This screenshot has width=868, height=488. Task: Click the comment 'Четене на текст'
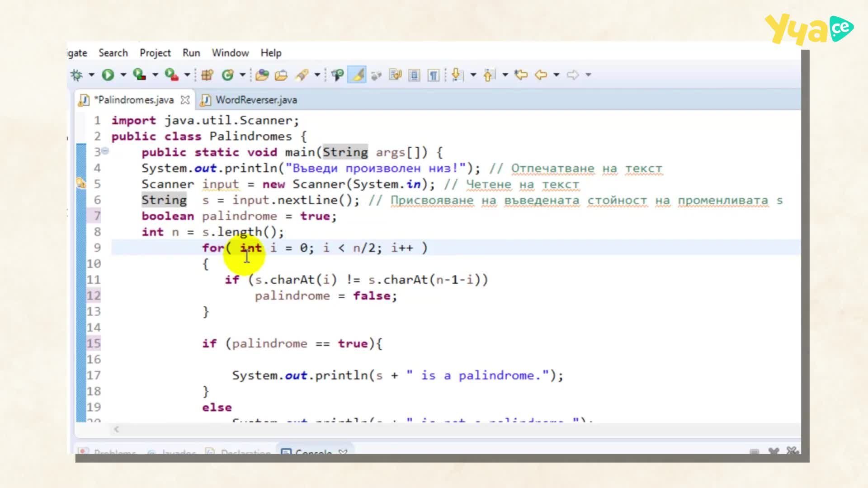tap(522, 184)
